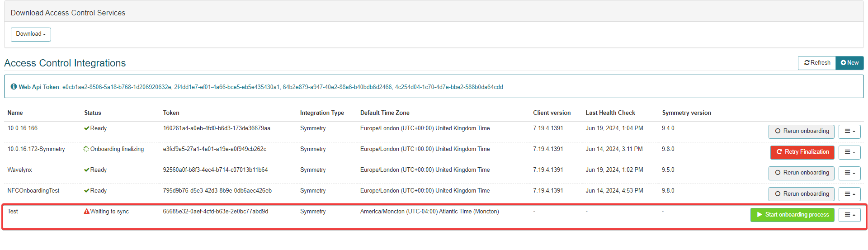This screenshot has height=250, width=868.
Task: Click Retry Finalization for 10.0.16.172-Symmetry
Action: coord(802,152)
